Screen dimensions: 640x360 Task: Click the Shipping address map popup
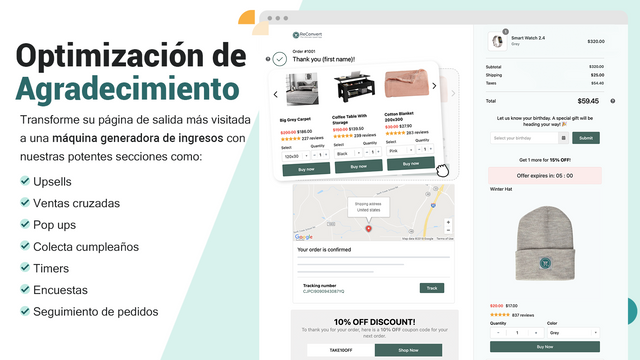click(x=368, y=207)
